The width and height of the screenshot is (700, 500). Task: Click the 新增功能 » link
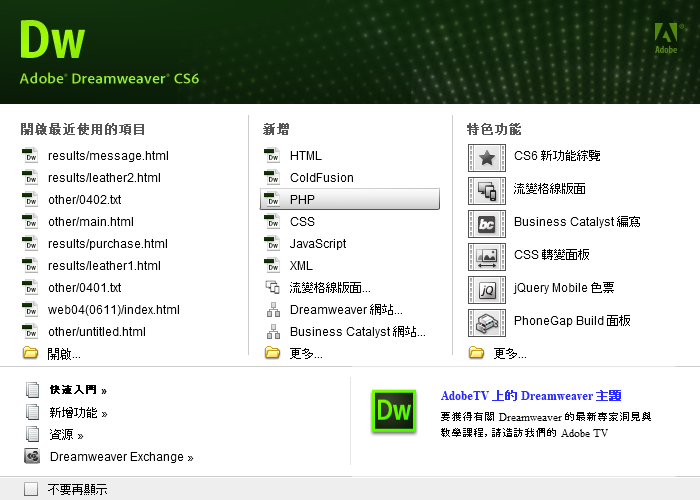pos(77,413)
